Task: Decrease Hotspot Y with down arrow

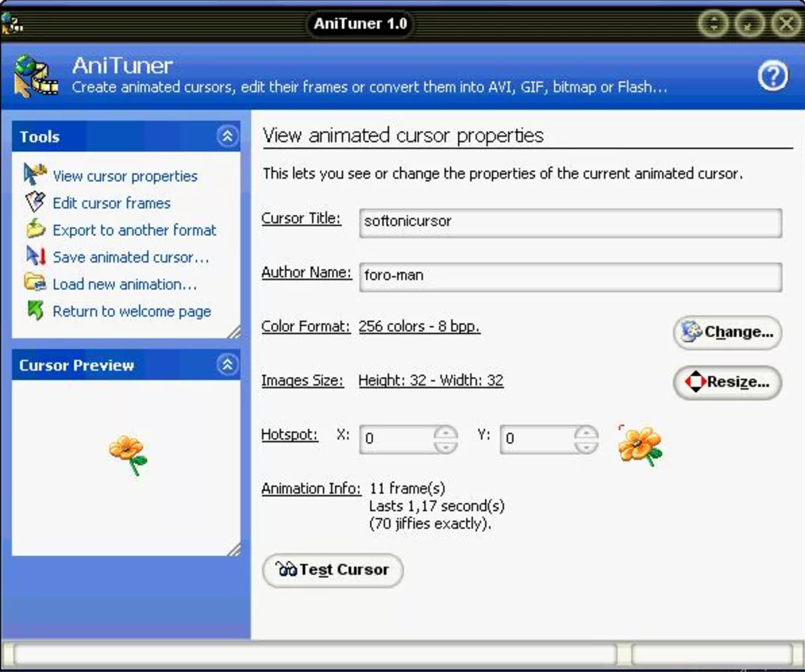Action: click(x=586, y=447)
